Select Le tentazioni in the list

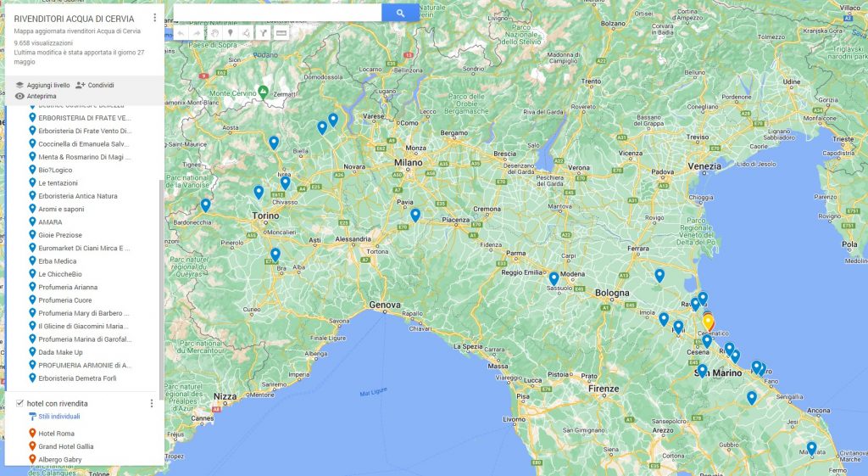(58, 183)
